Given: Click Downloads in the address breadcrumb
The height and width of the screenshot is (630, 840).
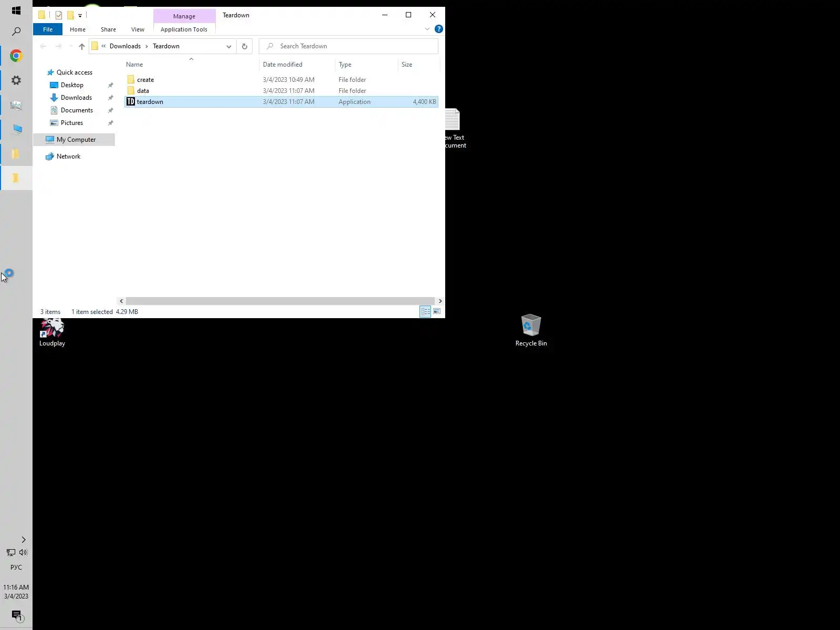Looking at the screenshot, I should 125,46.
